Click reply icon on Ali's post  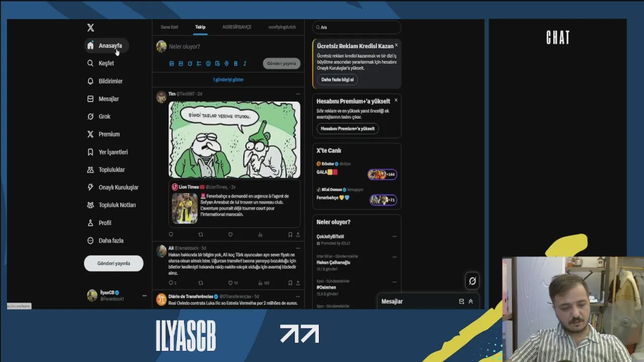(171, 283)
